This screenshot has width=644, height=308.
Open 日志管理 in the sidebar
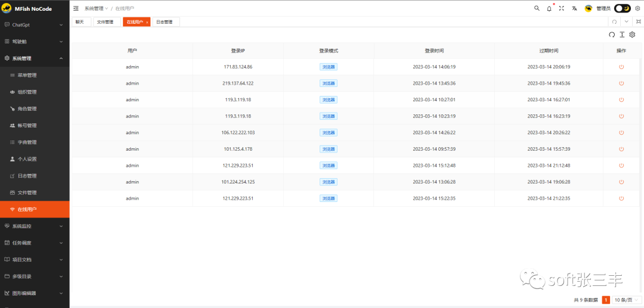(x=35, y=176)
